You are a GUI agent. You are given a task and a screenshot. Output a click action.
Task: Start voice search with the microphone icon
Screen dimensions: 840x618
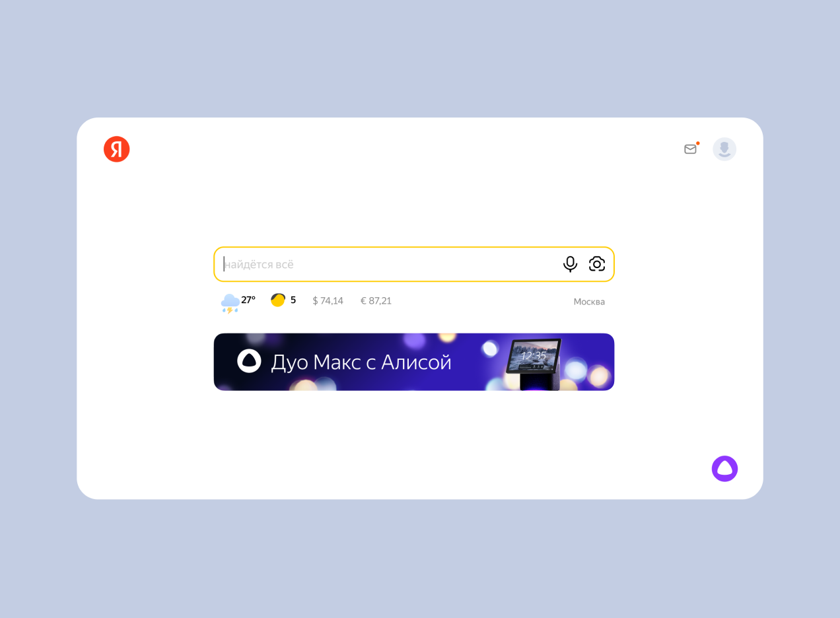(570, 264)
